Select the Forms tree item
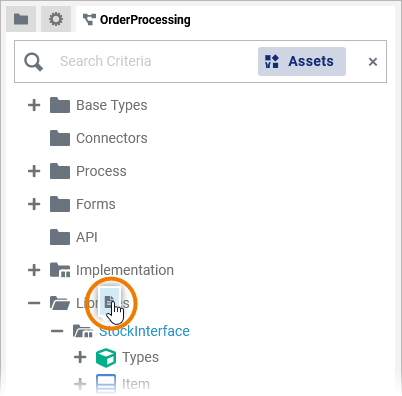The height and width of the screenshot is (396, 402). pyautogui.click(x=96, y=204)
